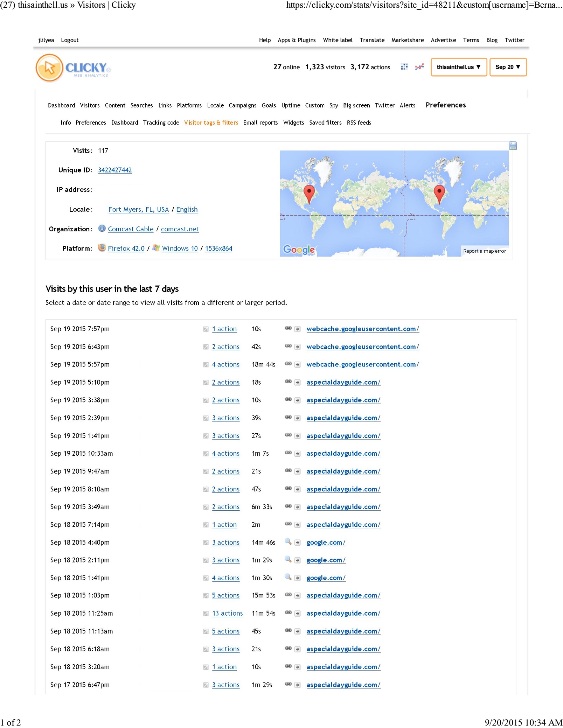
Task: Click the trend graph icon in header
Action: [419, 67]
